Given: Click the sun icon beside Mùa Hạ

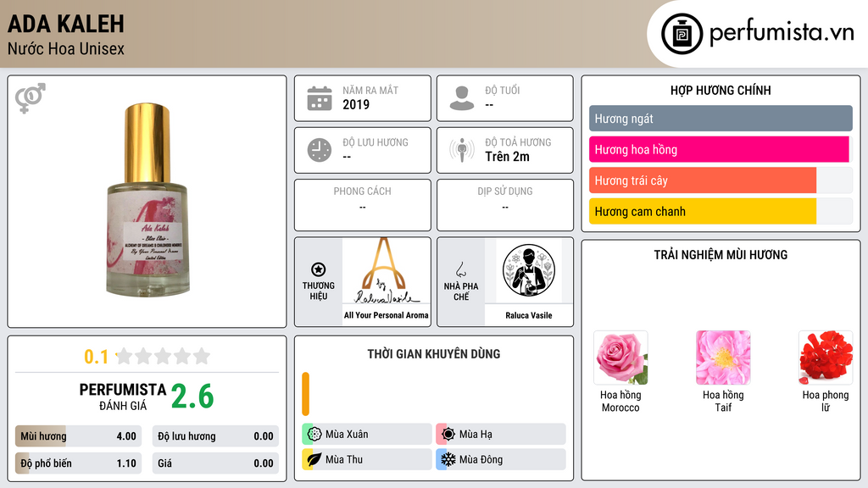Looking at the screenshot, I should point(448,435).
